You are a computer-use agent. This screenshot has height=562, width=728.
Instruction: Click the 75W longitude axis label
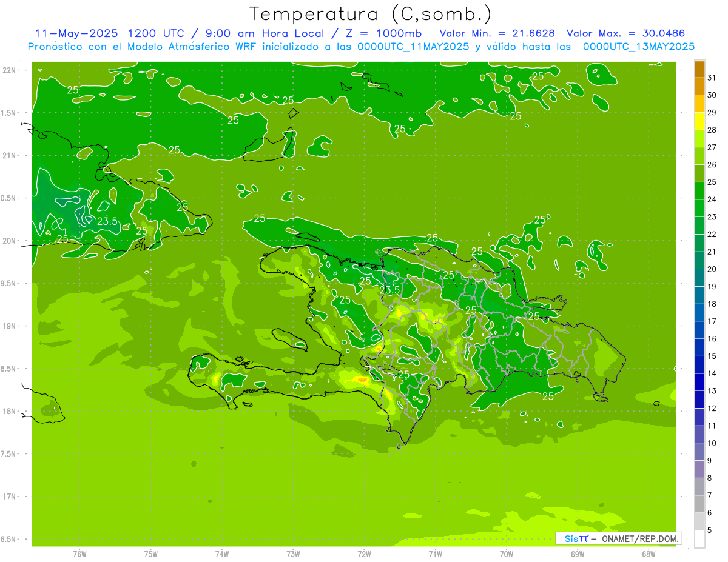pyautogui.click(x=151, y=554)
